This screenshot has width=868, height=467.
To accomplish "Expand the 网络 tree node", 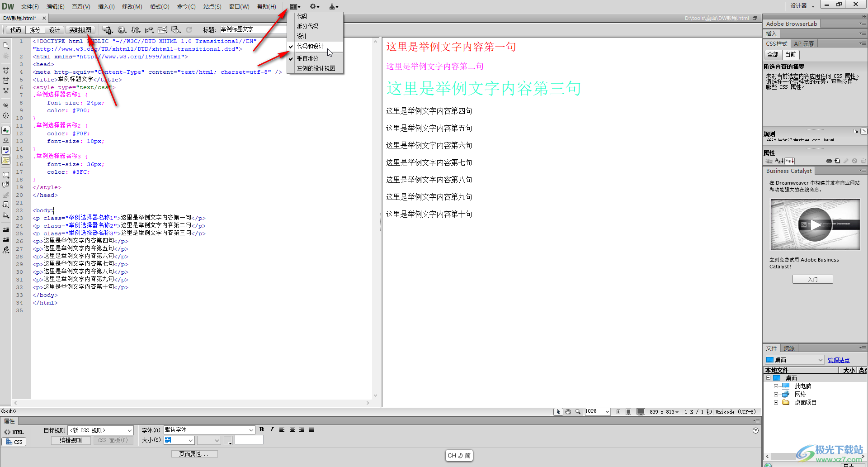I will (776, 395).
